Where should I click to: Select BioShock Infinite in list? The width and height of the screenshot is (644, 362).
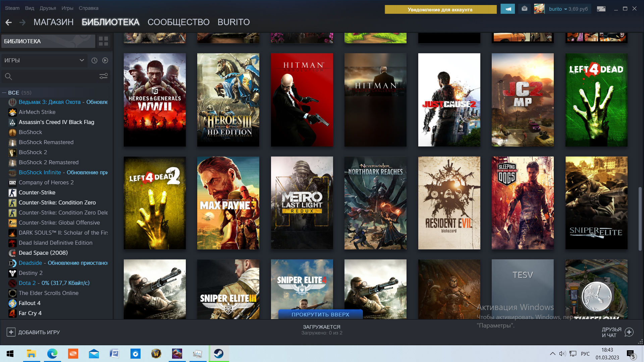click(x=58, y=172)
